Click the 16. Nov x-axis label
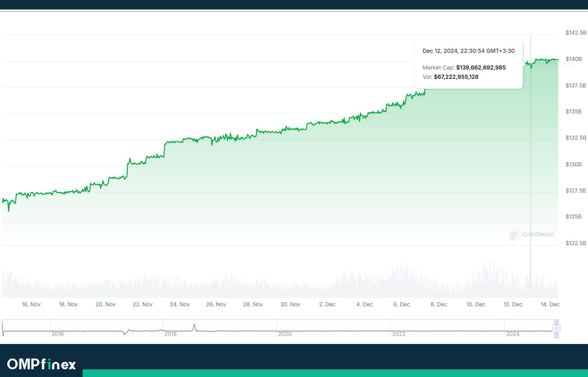 pos(31,304)
